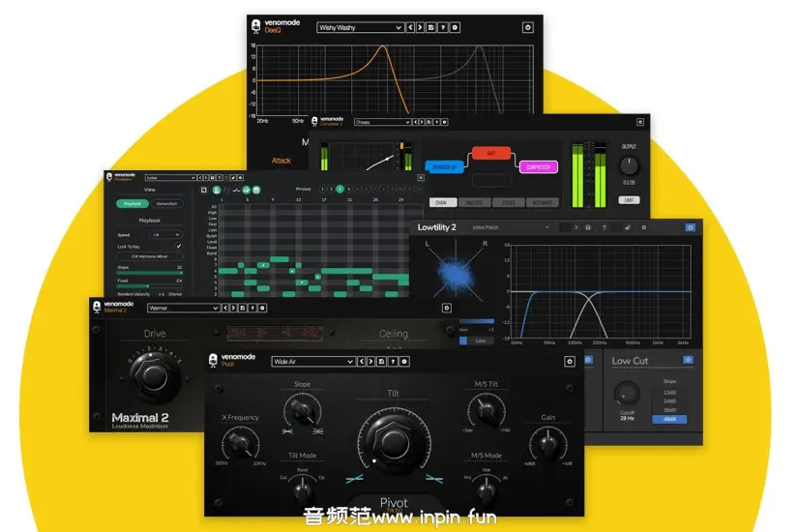This screenshot has height=532, width=798.
Task: Open the Phrasebox preset dropdown
Action: click(170, 178)
